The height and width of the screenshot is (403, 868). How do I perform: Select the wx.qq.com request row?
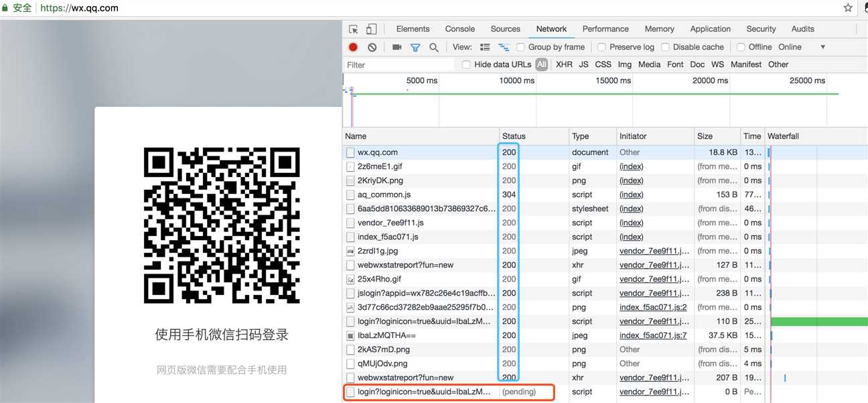(x=605, y=152)
